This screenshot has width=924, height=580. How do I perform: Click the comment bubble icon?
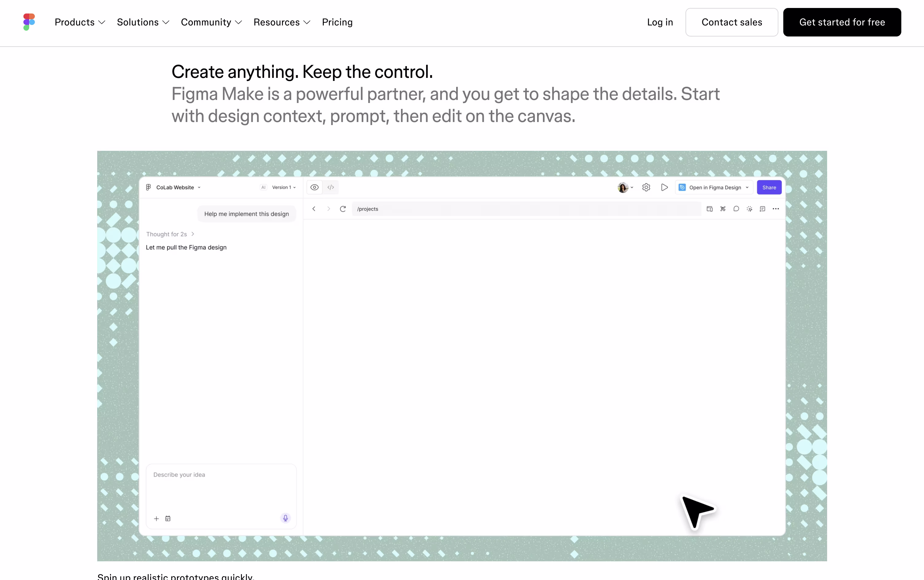tap(736, 209)
